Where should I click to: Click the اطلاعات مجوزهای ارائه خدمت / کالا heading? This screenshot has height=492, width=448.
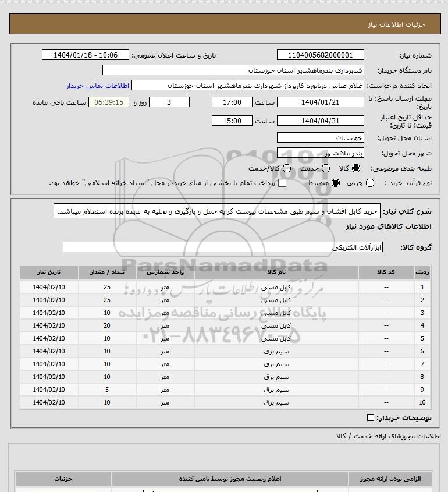coord(388,436)
